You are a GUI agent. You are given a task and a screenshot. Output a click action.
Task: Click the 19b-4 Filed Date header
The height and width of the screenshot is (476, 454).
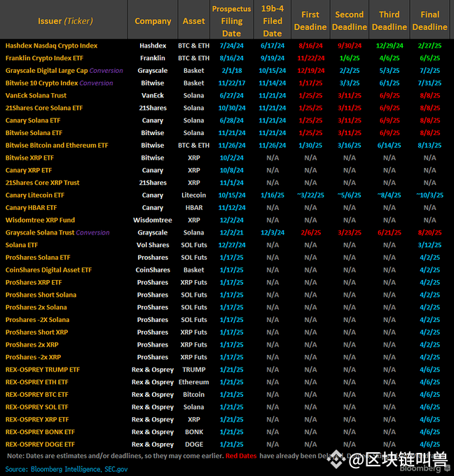pyautogui.click(x=273, y=21)
